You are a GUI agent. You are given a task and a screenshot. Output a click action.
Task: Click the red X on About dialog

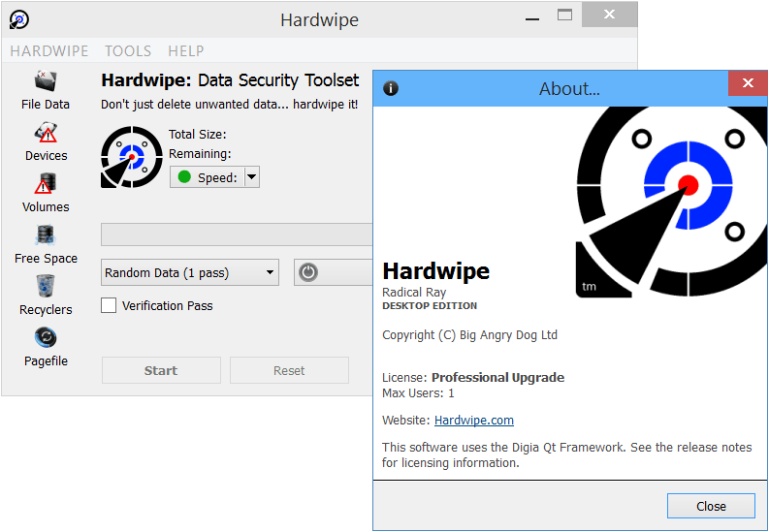click(x=748, y=83)
